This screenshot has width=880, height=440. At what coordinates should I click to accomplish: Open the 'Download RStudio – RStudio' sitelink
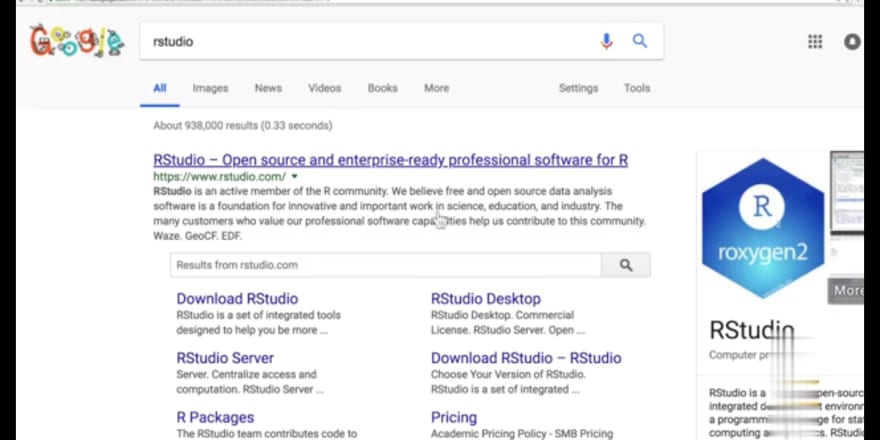click(526, 358)
